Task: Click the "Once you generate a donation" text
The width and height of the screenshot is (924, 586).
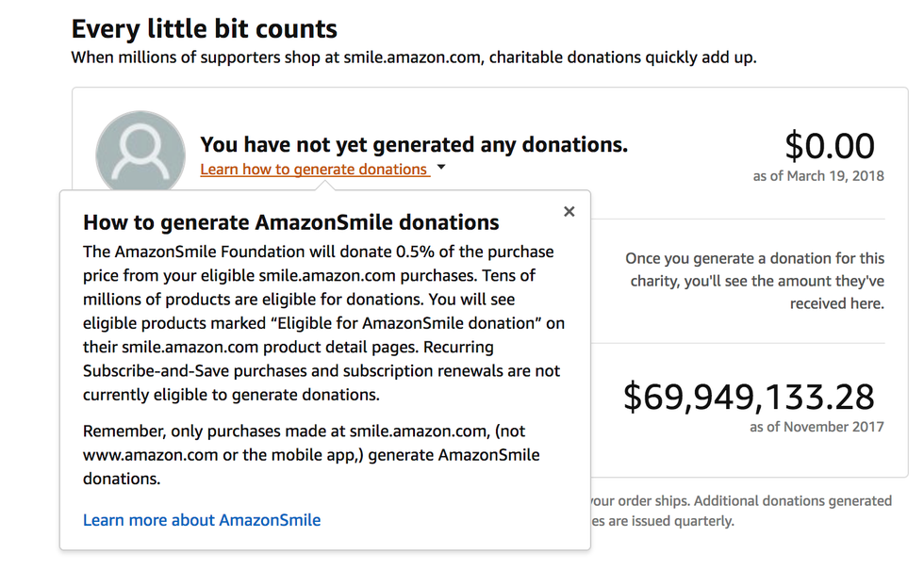Action: point(754,281)
